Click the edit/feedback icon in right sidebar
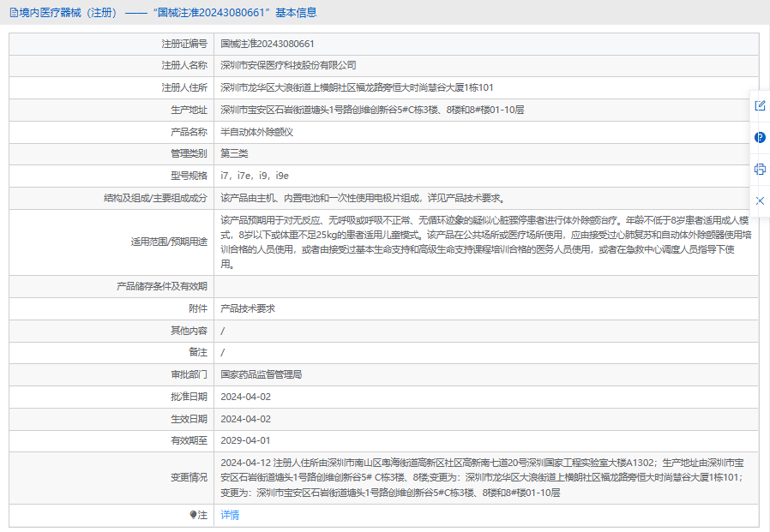The image size is (770, 532). tap(760, 105)
